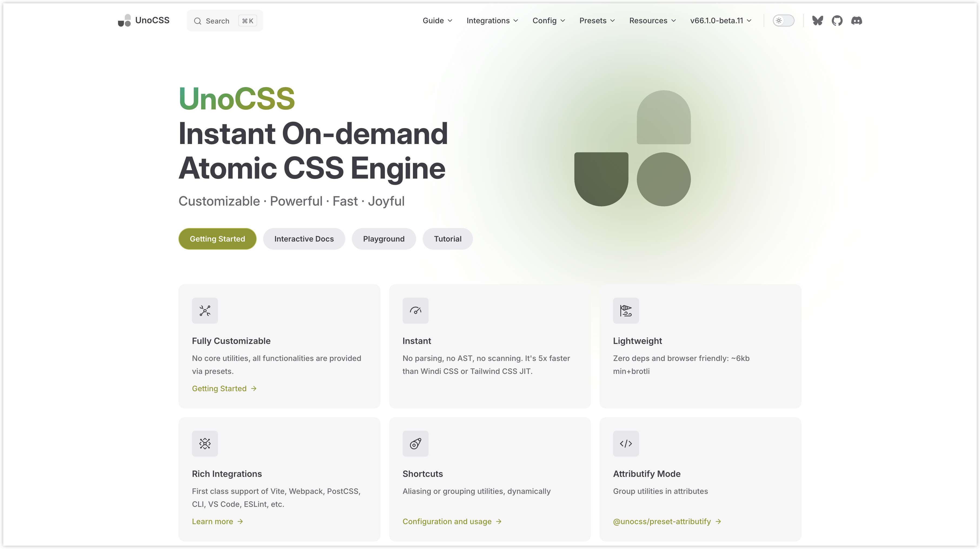Expand the Presets menu

(597, 21)
